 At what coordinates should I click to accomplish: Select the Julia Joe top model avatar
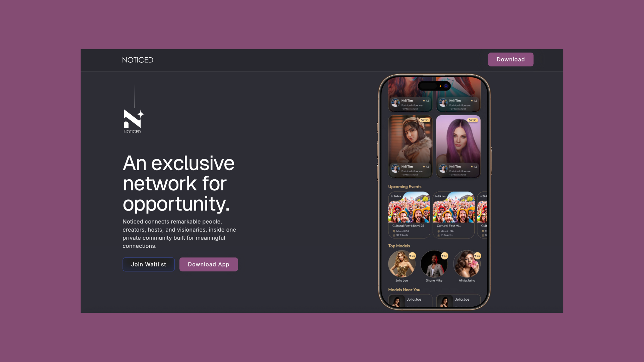[x=401, y=264]
